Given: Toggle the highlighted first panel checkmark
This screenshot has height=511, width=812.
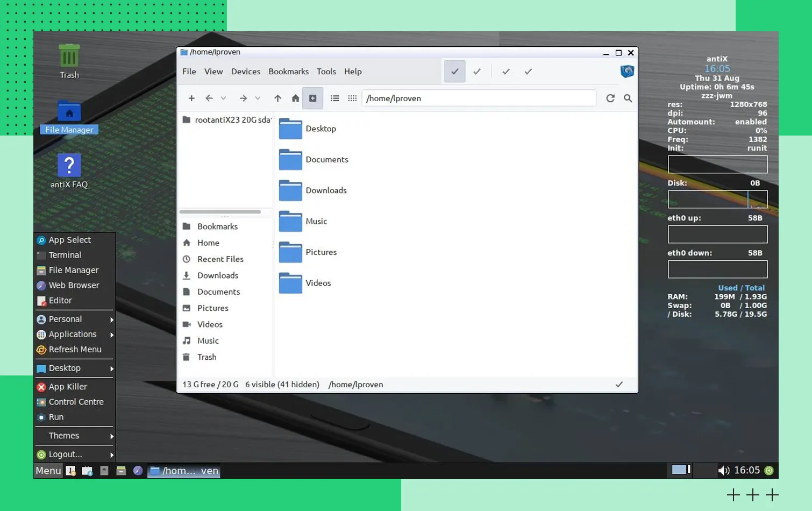Looking at the screenshot, I should [x=454, y=72].
